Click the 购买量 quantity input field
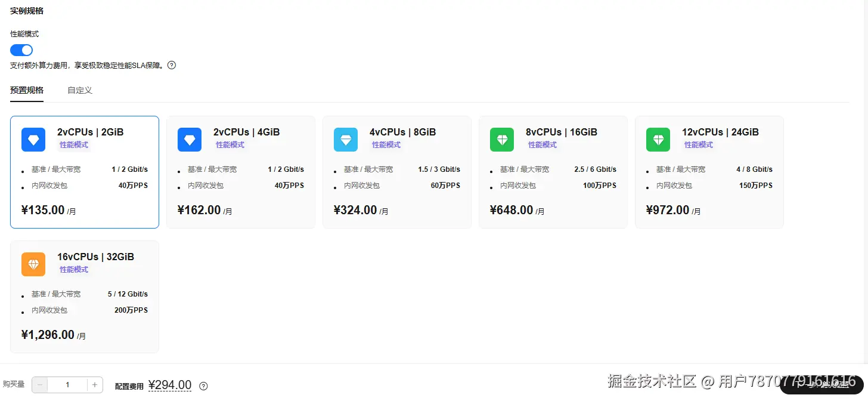 click(x=67, y=385)
